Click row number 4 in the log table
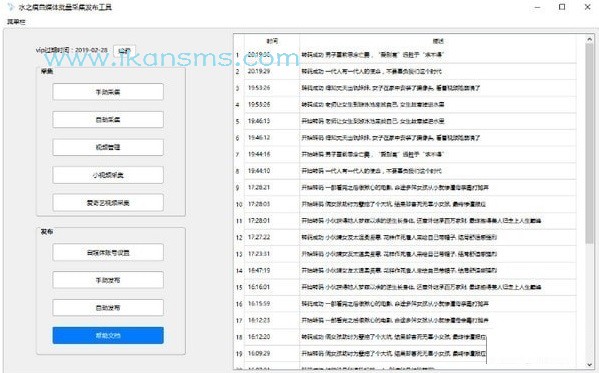Image resolution: width=599 pixels, height=373 pixels. click(x=238, y=104)
